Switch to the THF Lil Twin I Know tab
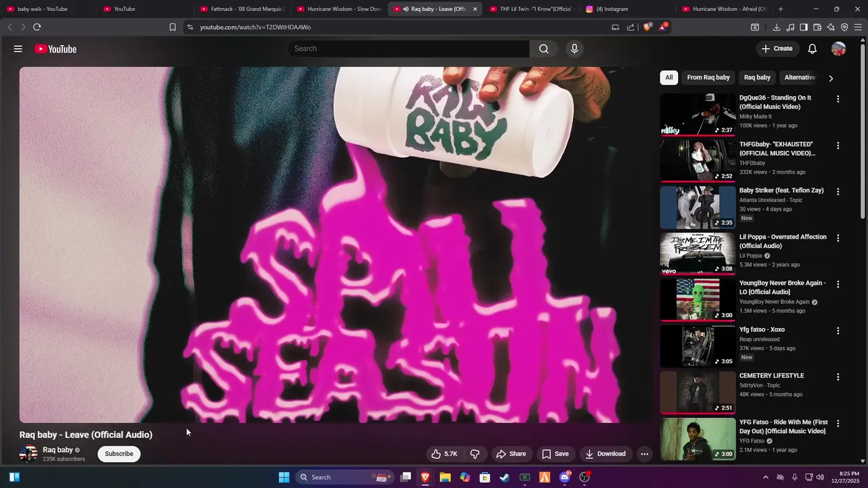 [x=531, y=9]
